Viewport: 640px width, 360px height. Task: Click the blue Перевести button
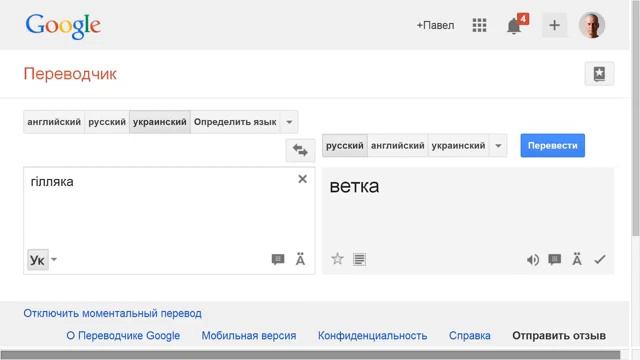552,146
